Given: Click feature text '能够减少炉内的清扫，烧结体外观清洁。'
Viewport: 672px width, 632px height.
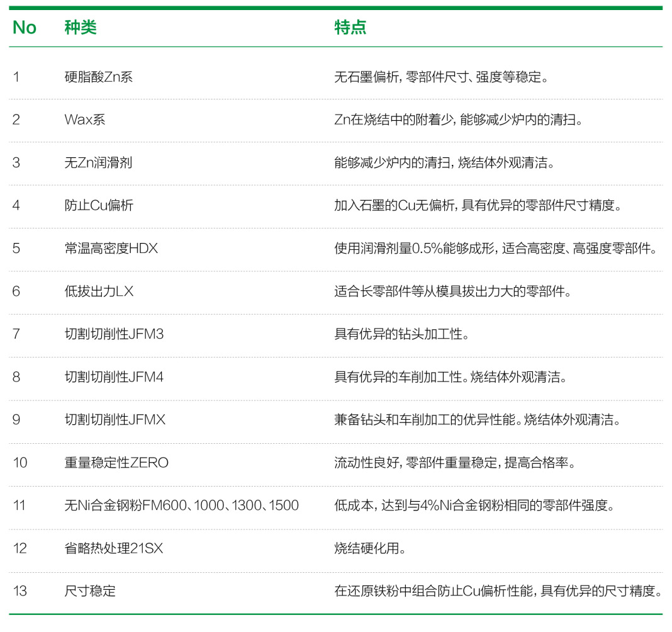Looking at the screenshot, I should (444, 162).
